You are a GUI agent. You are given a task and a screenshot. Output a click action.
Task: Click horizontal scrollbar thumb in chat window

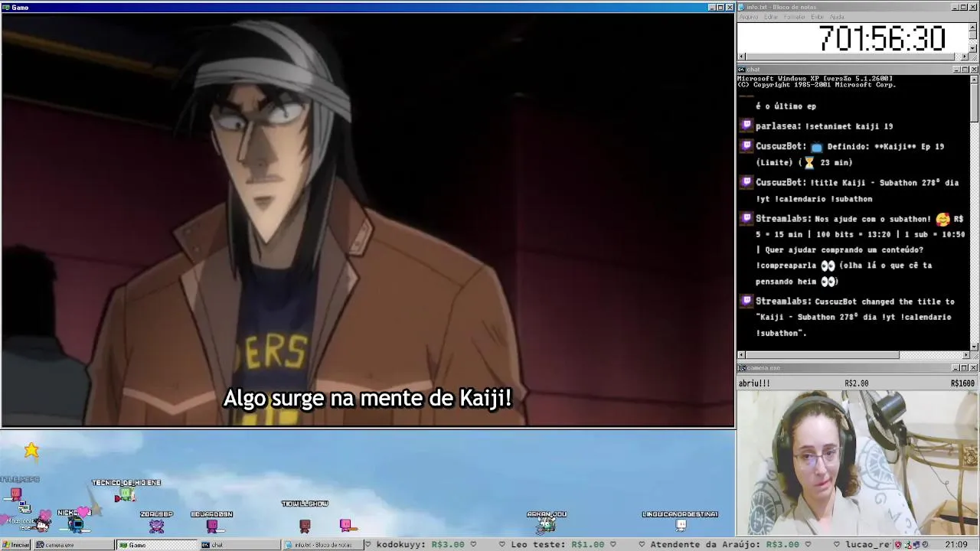822,355
